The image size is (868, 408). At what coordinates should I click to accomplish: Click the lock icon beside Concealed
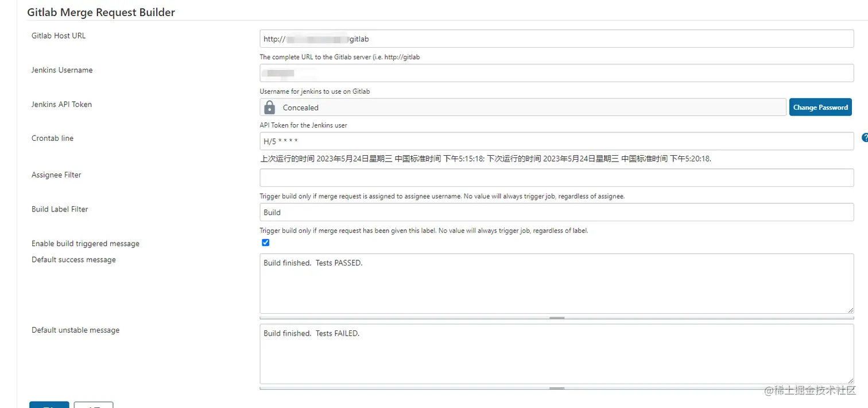click(x=269, y=107)
